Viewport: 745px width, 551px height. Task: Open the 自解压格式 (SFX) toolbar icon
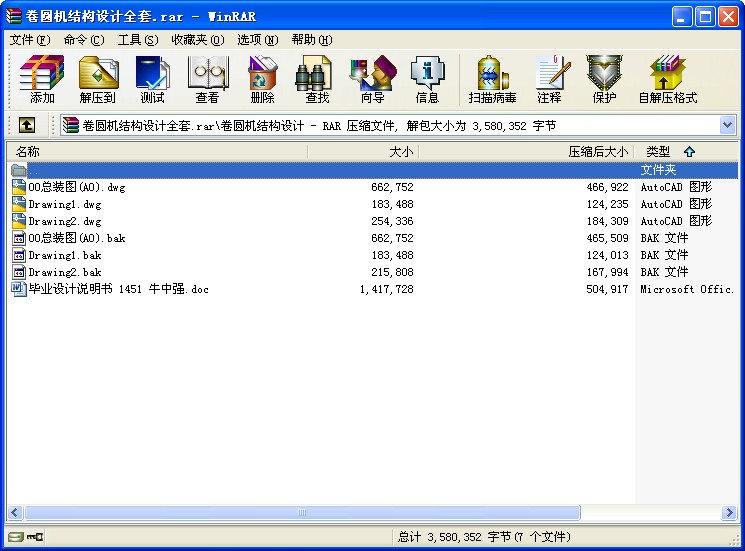point(667,79)
